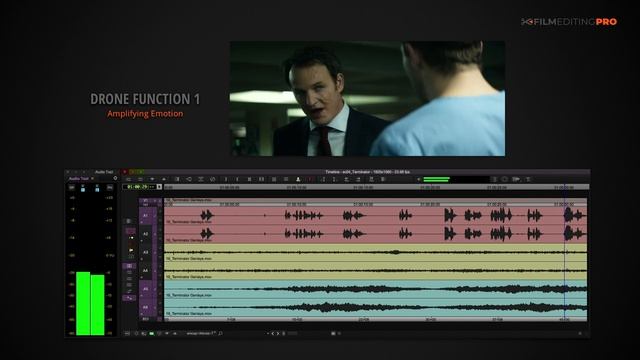Click the highlighted purple smart tool icon near A4
The height and width of the screenshot is (360, 640).
129,266
